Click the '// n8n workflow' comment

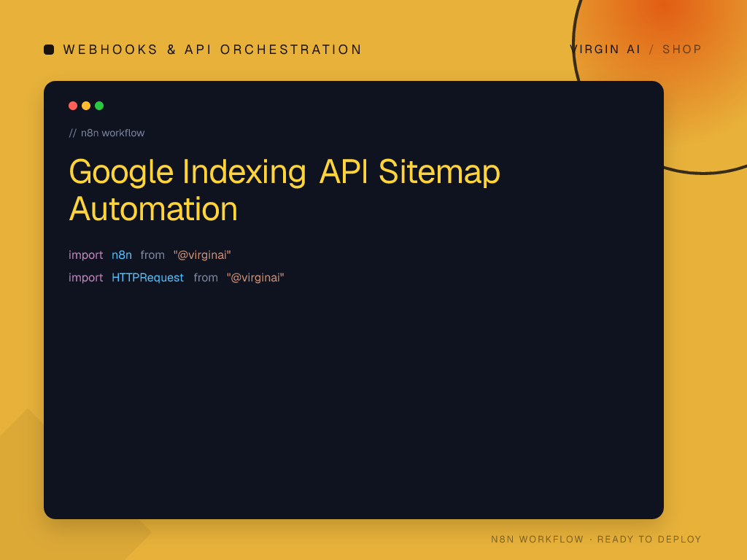pos(107,133)
